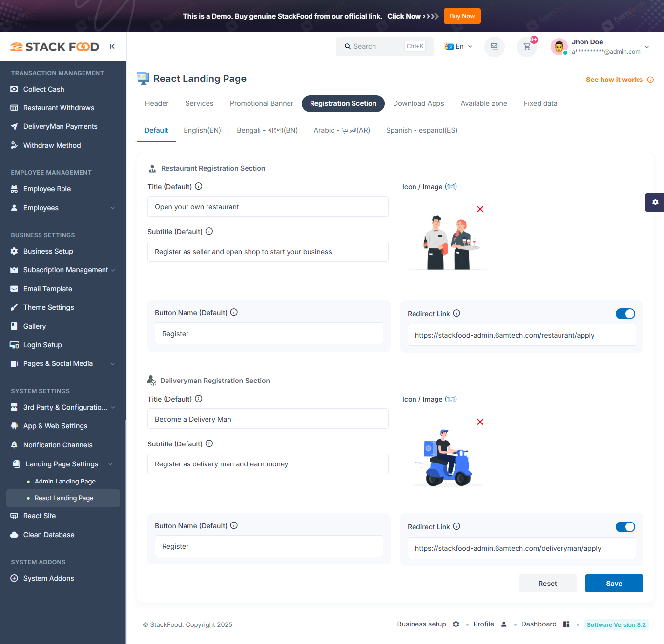Collapse sidebar using the arrow icon
Screen dimensions: 664x644
pos(112,46)
